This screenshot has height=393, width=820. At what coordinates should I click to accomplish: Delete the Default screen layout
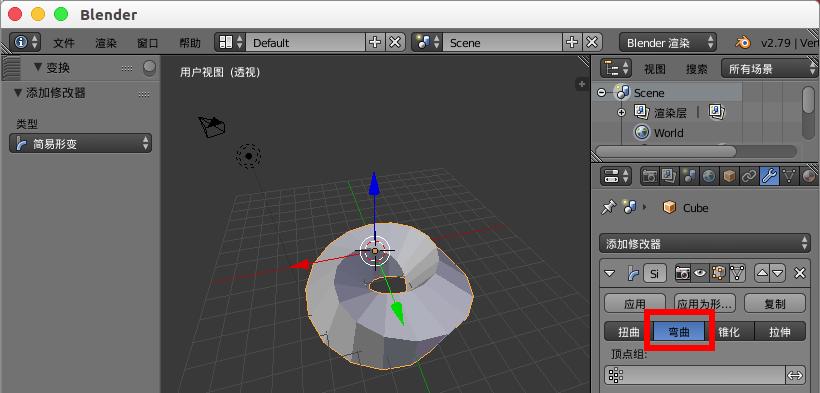click(395, 42)
